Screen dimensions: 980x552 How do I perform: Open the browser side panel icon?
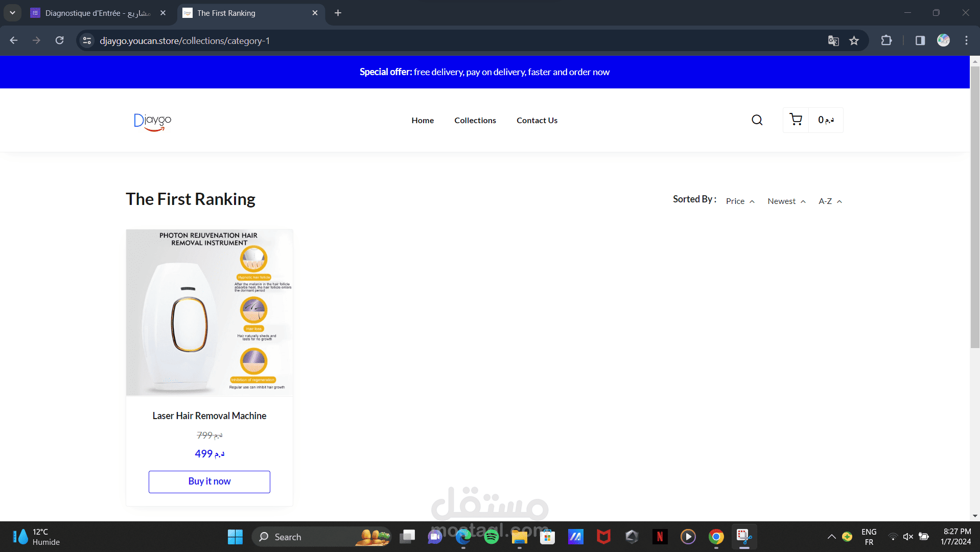(x=920, y=40)
